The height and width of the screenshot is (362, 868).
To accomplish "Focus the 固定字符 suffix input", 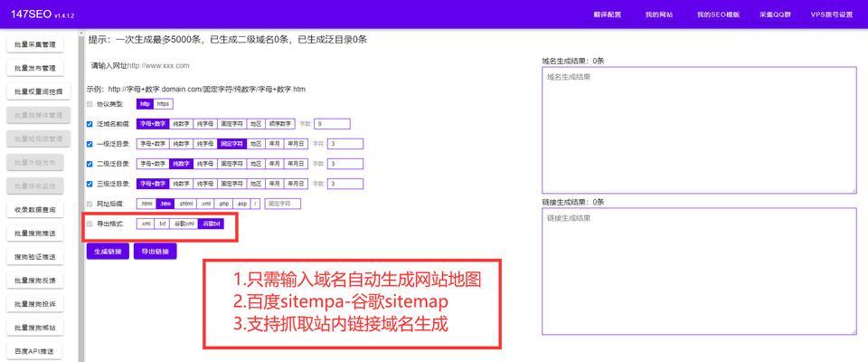I will [x=283, y=204].
